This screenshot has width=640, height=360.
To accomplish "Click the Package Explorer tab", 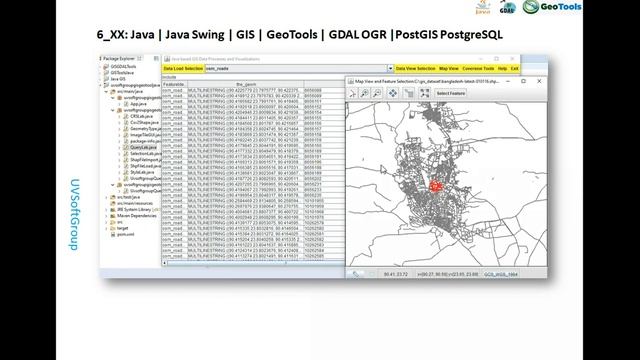I will click(x=120, y=58).
